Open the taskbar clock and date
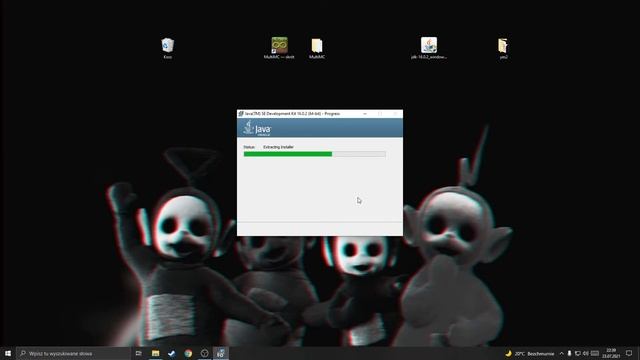Viewport: 640px width, 360px height. [x=611, y=353]
